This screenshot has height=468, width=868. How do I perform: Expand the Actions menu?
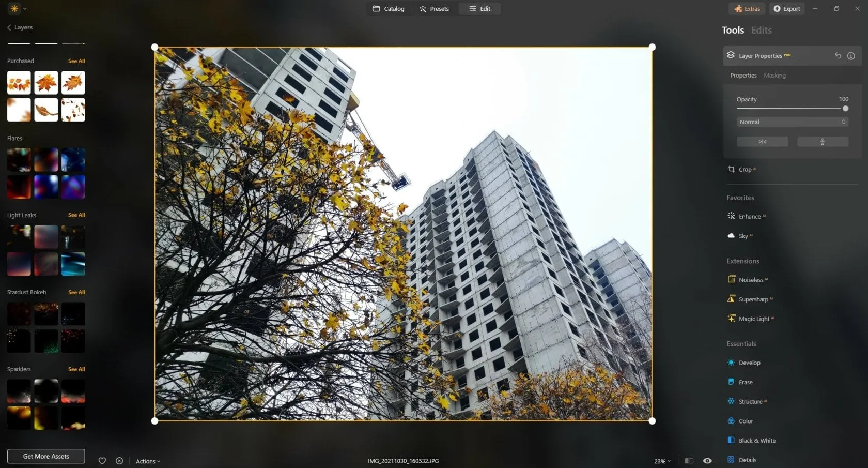click(148, 461)
